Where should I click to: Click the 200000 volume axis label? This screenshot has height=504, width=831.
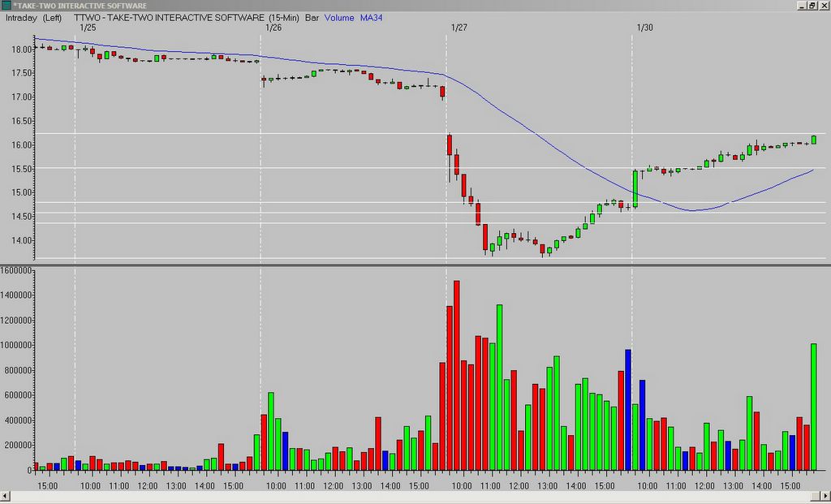19,446
